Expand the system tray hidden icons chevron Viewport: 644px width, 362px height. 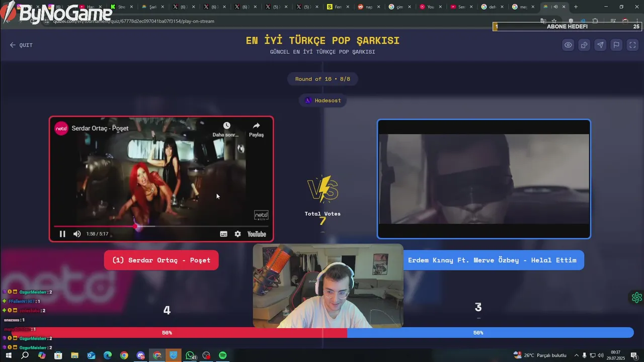[x=577, y=355]
